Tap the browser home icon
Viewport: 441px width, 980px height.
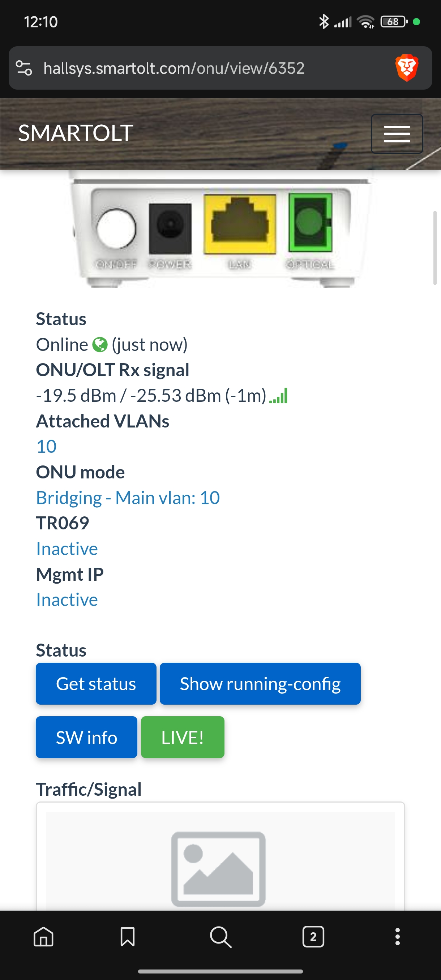[x=43, y=936]
